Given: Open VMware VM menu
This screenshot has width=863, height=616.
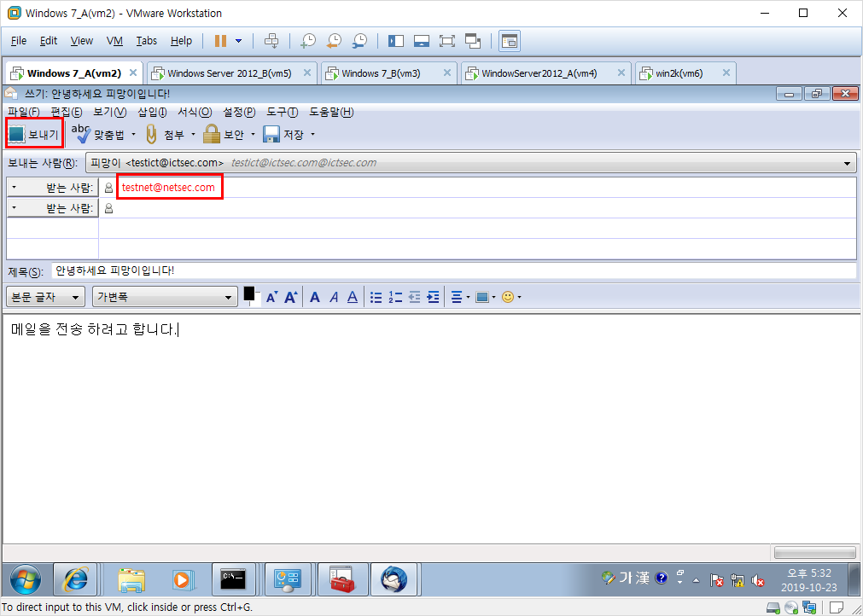Looking at the screenshot, I should (x=114, y=41).
